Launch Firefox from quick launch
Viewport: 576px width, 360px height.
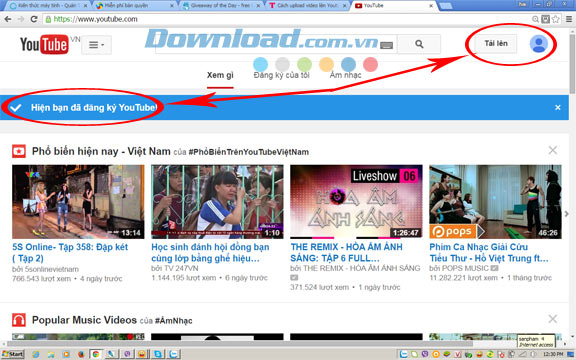81,354
